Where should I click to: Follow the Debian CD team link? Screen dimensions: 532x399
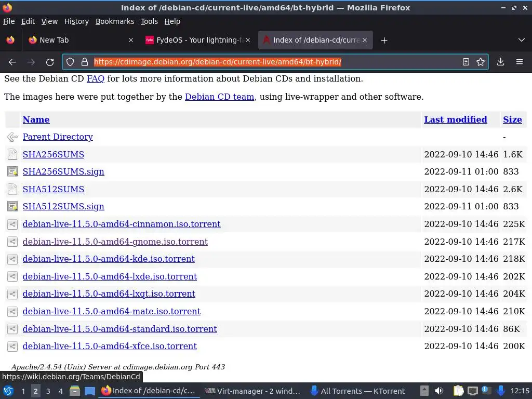tap(220, 97)
